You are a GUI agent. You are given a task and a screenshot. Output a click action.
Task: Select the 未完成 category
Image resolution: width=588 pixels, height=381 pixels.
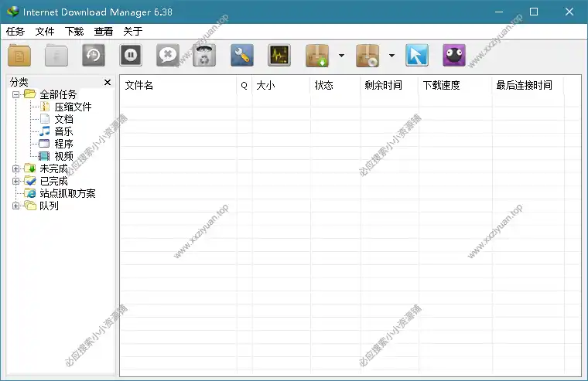pos(53,168)
